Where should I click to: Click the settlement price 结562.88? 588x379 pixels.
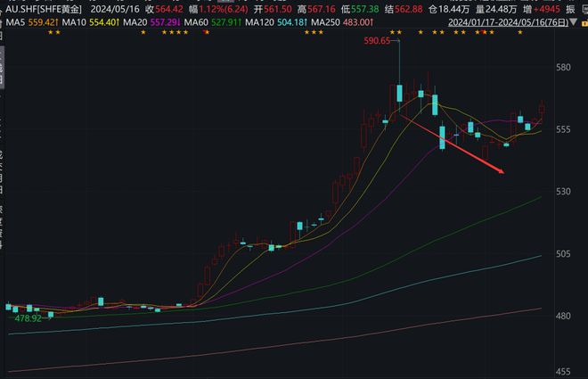(x=404, y=9)
